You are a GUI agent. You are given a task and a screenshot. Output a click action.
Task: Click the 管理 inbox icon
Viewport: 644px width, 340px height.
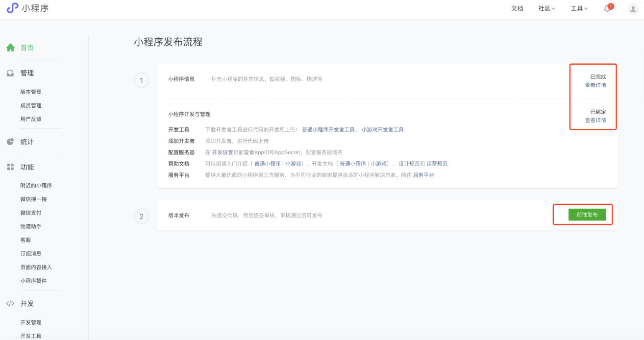10,73
